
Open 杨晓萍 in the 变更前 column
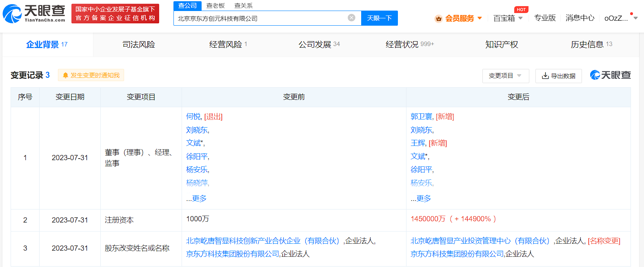click(x=197, y=183)
